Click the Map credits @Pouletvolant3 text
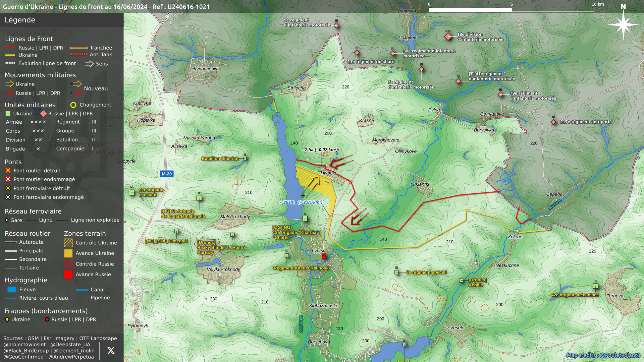The width and height of the screenshot is (644, 362). coord(603,355)
